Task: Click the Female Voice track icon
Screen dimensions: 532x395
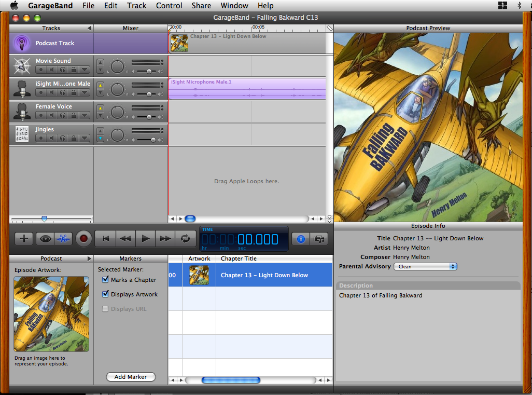Action: [x=22, y=112]
